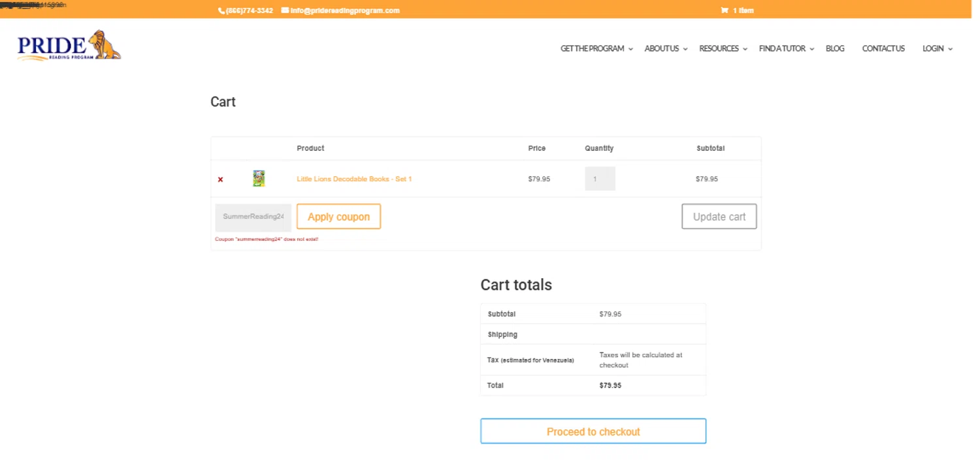Click the Quantity column header
Image resolution: width=980 pixels, height=468 pixels.
pos(599,148)
